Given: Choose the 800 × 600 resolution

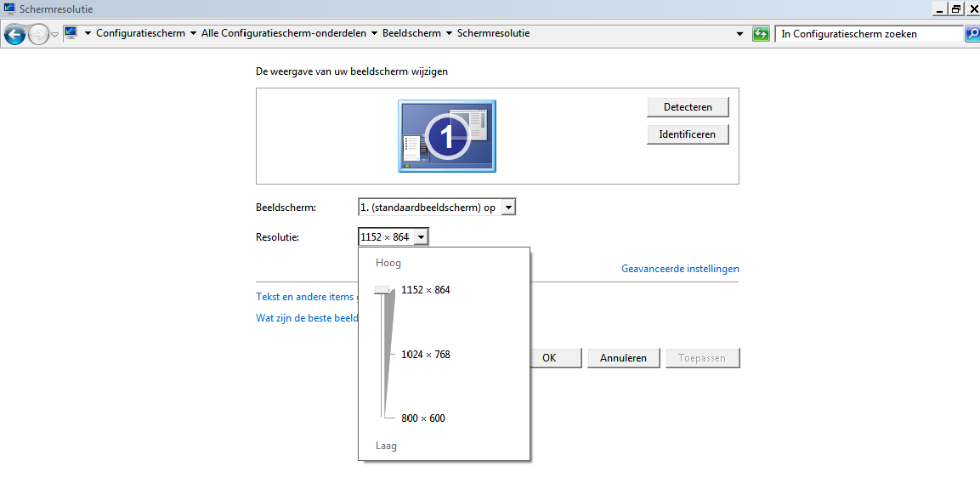Looking at the screenshot, I should (423, 418).
